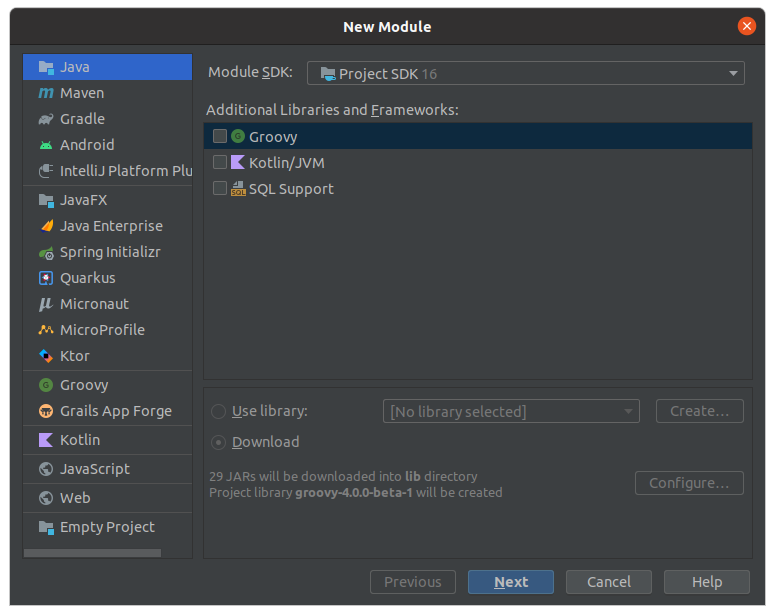
Task: Click the Android label
Action: (87, 145)
